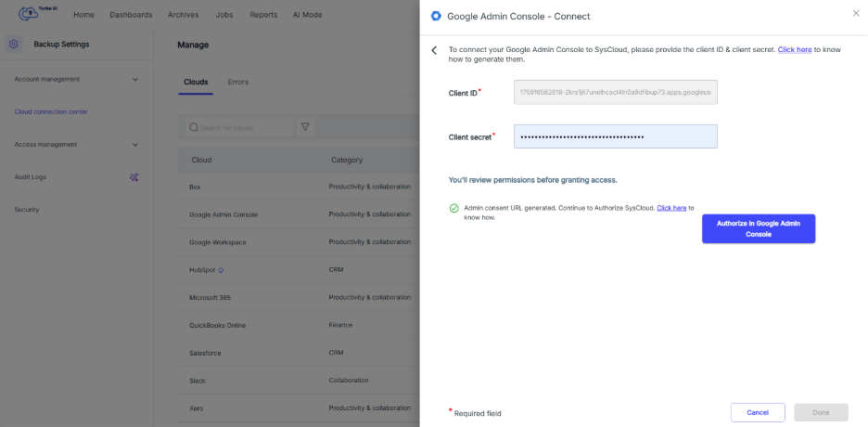Click the search magnifier icon
868x427 pixels.
[x=193, y=127]
